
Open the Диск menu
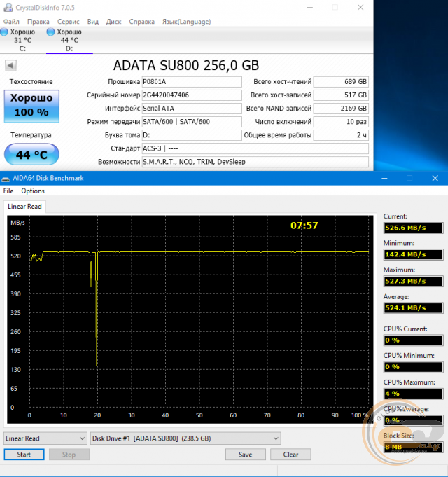point(113,22)
